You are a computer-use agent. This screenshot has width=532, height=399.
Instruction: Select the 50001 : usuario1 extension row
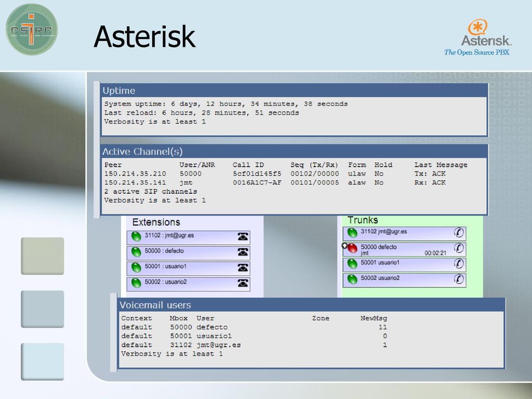[188, 269]
